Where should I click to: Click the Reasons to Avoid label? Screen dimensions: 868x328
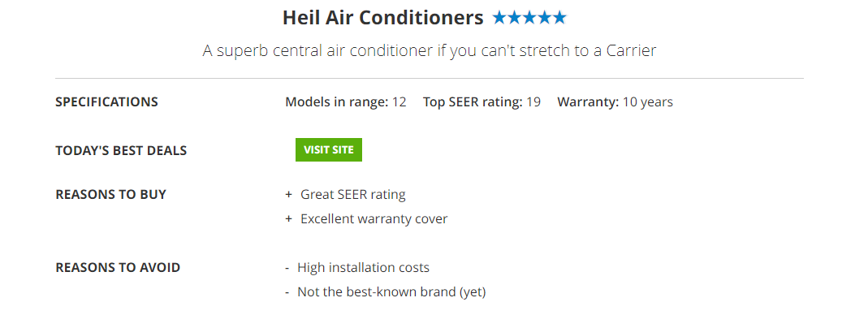[118, 268]
